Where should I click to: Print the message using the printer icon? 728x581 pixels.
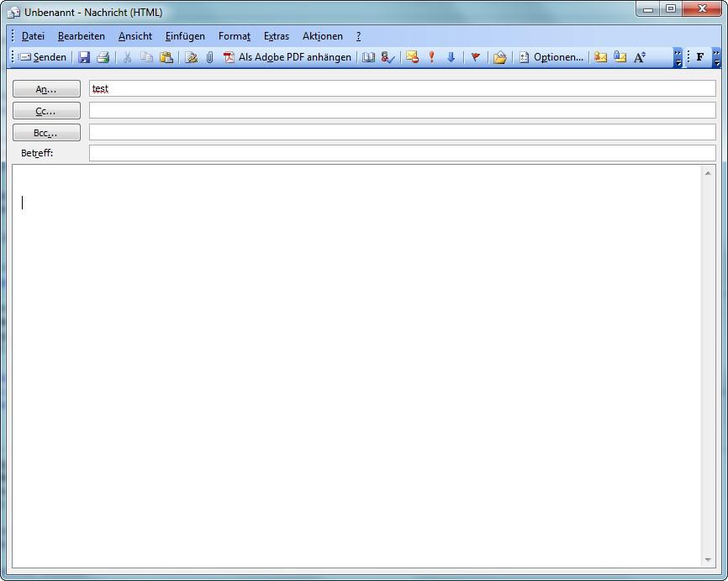tap(103, 57)
